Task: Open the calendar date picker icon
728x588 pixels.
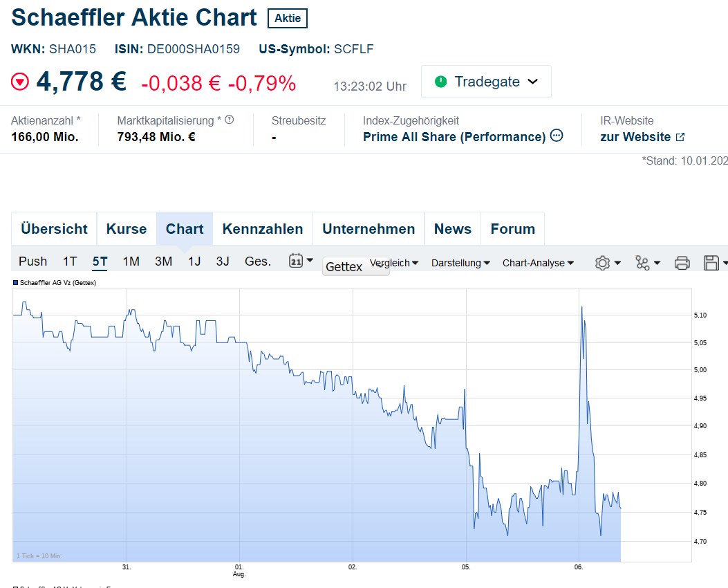Action: point(295,262)
